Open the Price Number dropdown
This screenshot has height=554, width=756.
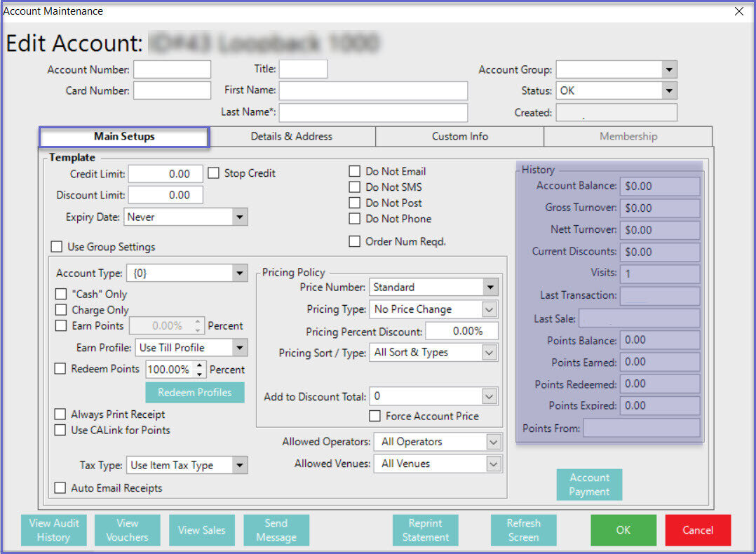click(490, 287)
